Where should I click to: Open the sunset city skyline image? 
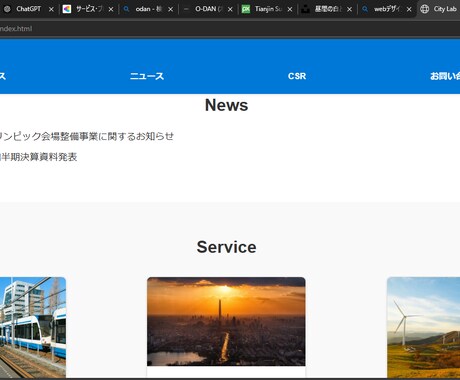tap(226, 322)
